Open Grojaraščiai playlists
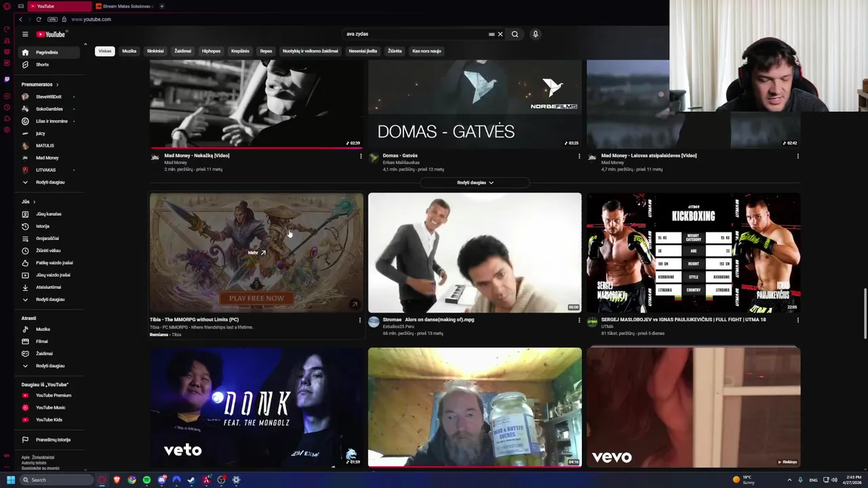The image size is (868, 488). (x=49, y=238)
